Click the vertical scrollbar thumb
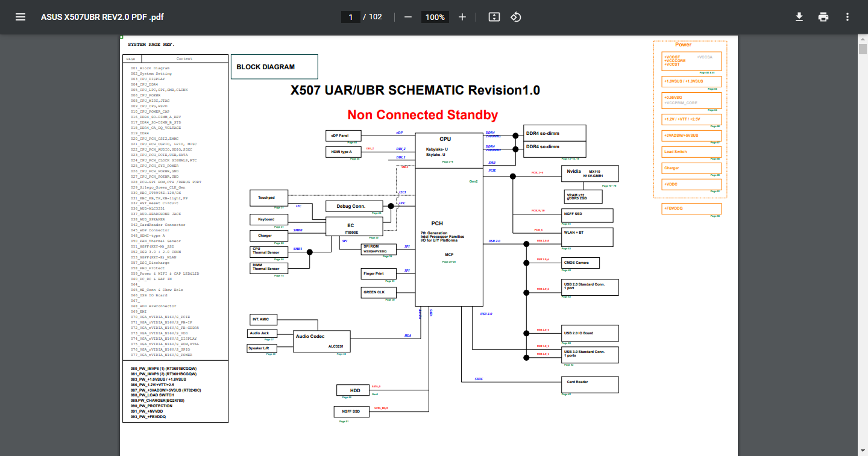The image size is (868, 456). (x=863, y=49)
